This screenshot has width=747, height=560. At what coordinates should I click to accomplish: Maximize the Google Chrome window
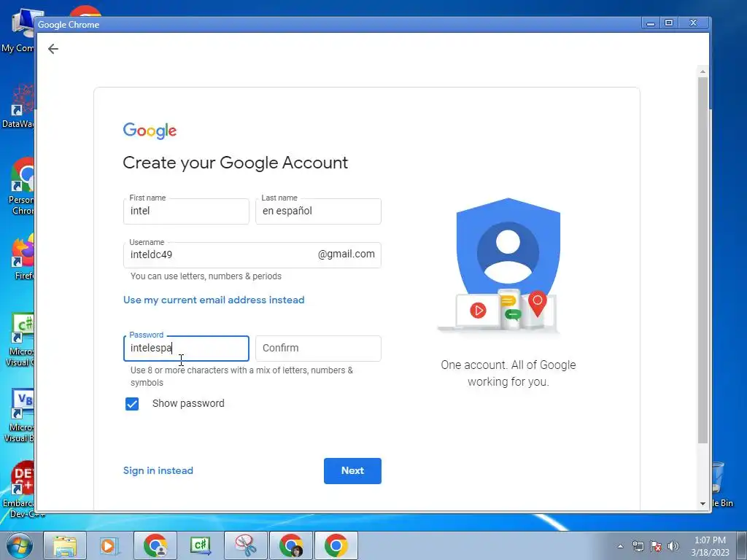[669, 23]
